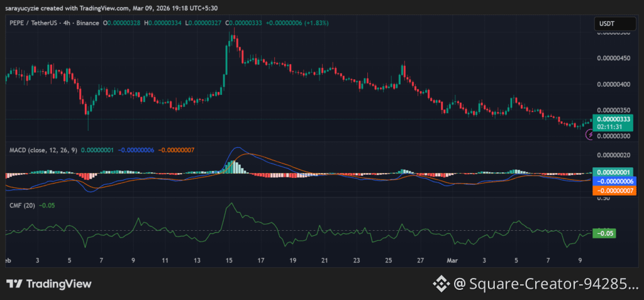Click the current price label 0.00000333 with countdown
Screen dimensions: 644x300
click(613, 123)
